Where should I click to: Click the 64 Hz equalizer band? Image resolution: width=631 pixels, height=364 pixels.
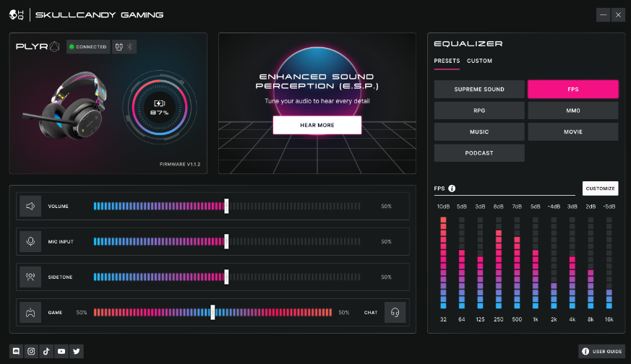[462, 263]
